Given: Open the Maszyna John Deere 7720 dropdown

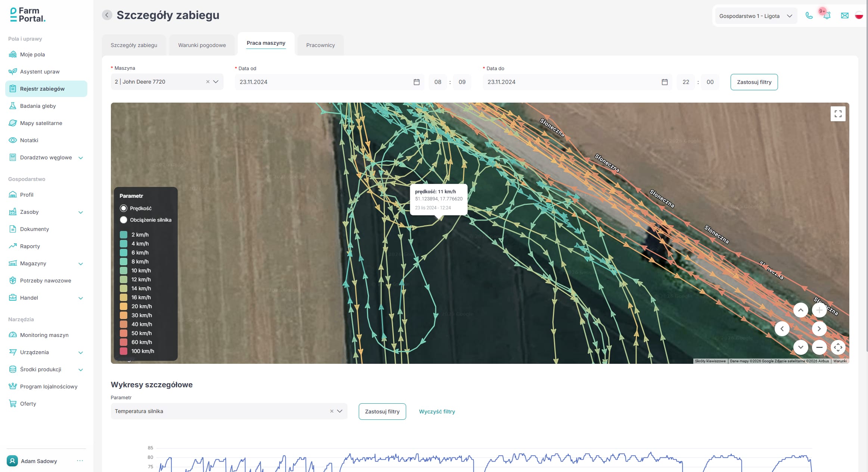Looking at the screenshot, I should pos(216,82).
